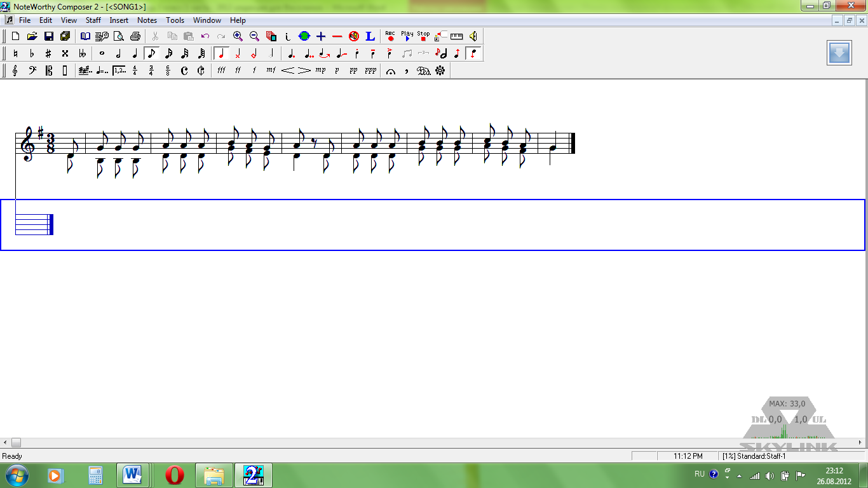
Task: Toggle the eighth note duration
Action: tap(151, 53)
